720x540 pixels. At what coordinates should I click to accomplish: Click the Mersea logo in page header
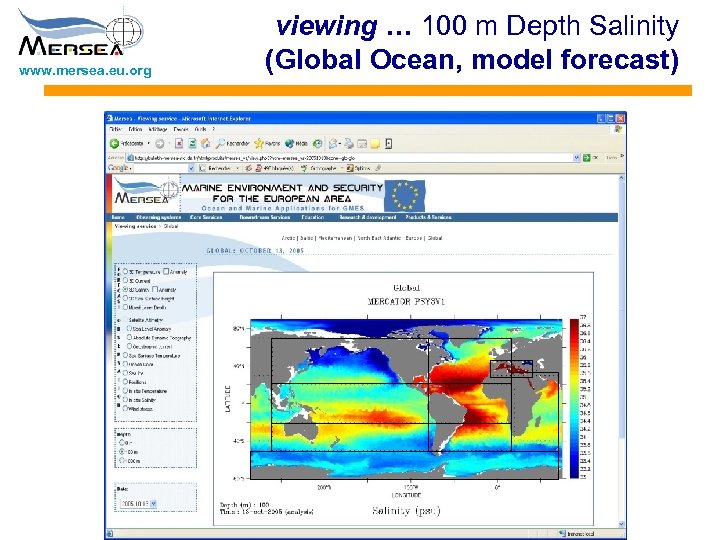coord(146,193)
